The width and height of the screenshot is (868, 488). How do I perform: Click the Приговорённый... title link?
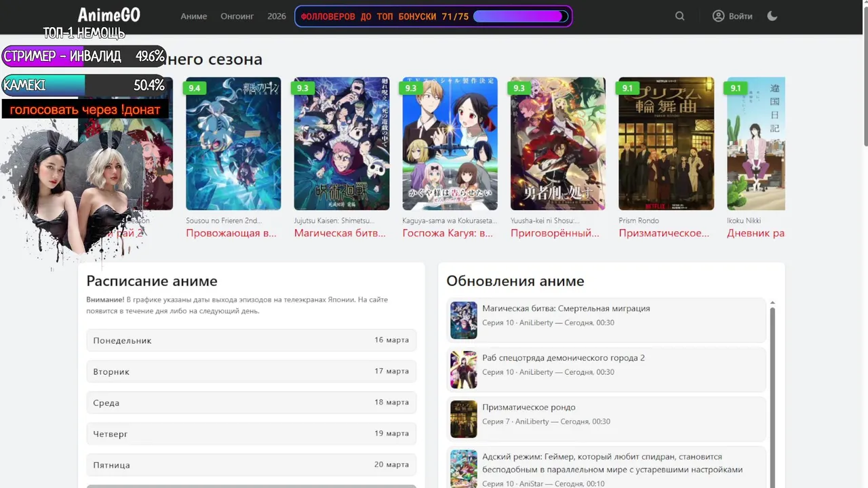coord(555,233)
